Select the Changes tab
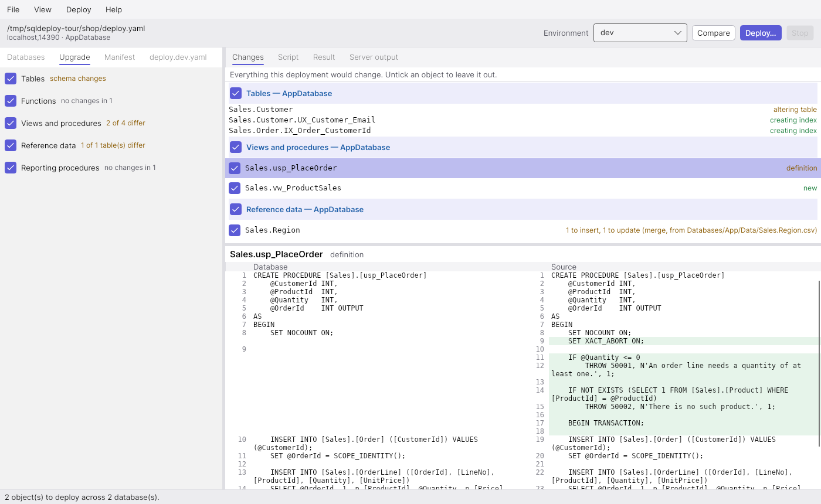The height and width of the screenshot is (504, 821). [x=248, y=57]
